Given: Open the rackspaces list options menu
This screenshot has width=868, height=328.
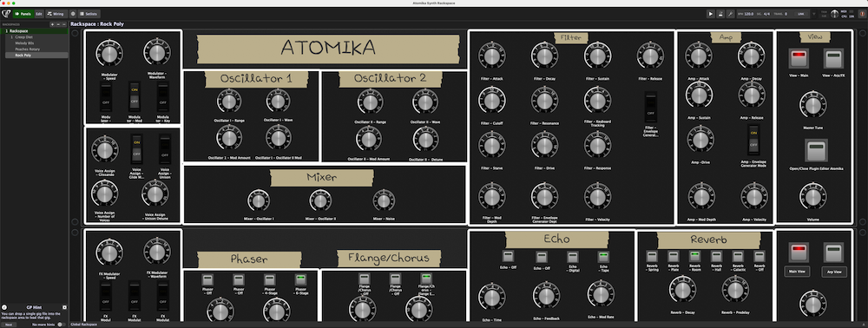Looking at the screenshot, I should [x=63, y=24].
